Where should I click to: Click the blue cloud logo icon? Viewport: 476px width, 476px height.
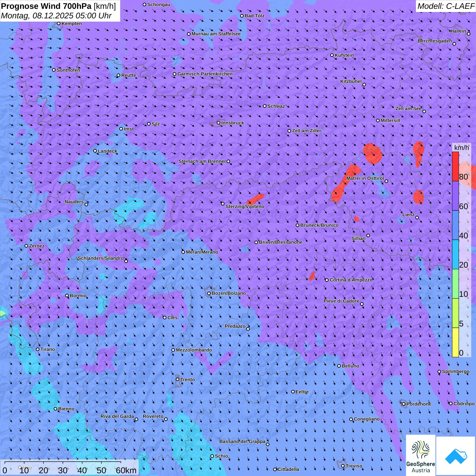[456, 456]
